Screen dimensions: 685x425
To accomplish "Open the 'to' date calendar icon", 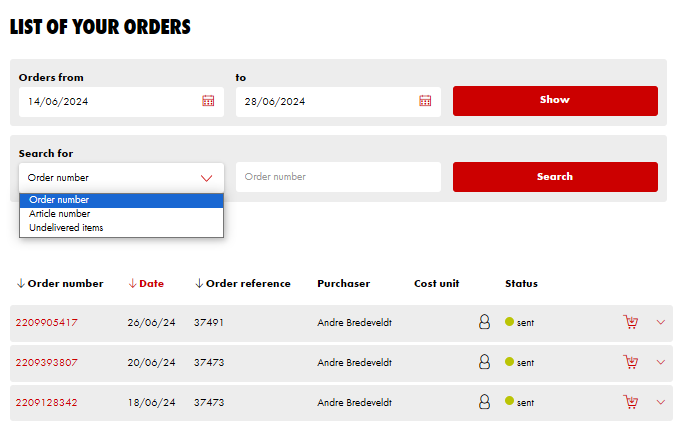I will (x=425, y=101).
